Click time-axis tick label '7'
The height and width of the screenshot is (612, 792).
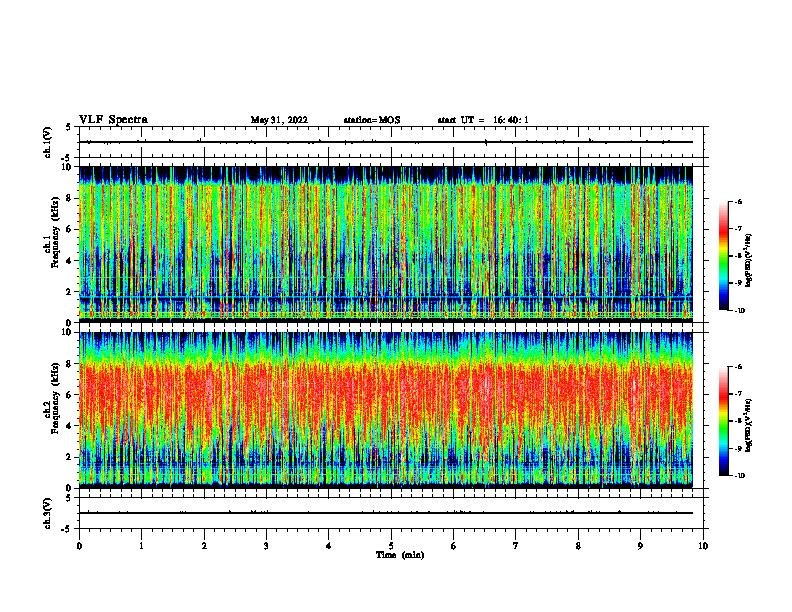pyautogui.click(x=516, y=546)
